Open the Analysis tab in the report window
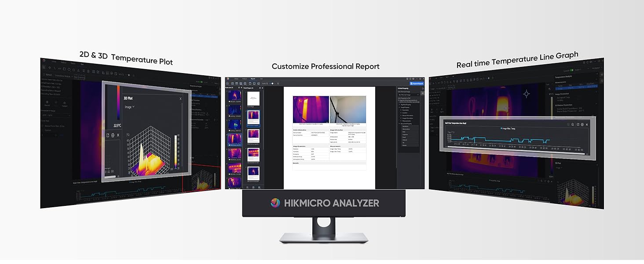Screen dimensions: 644x264 coord(244,79)
